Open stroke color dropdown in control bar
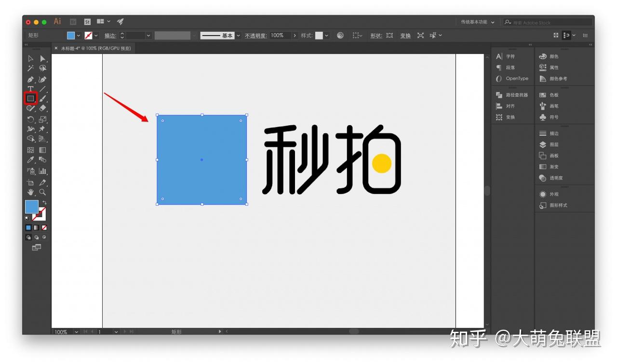 [x=96, y=36]
